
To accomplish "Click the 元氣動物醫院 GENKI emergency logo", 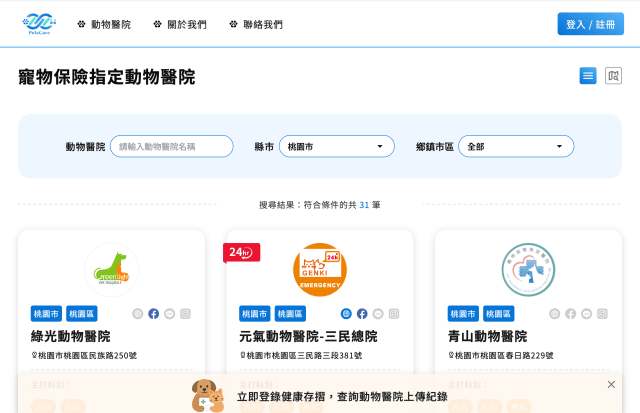I will 319,269.
